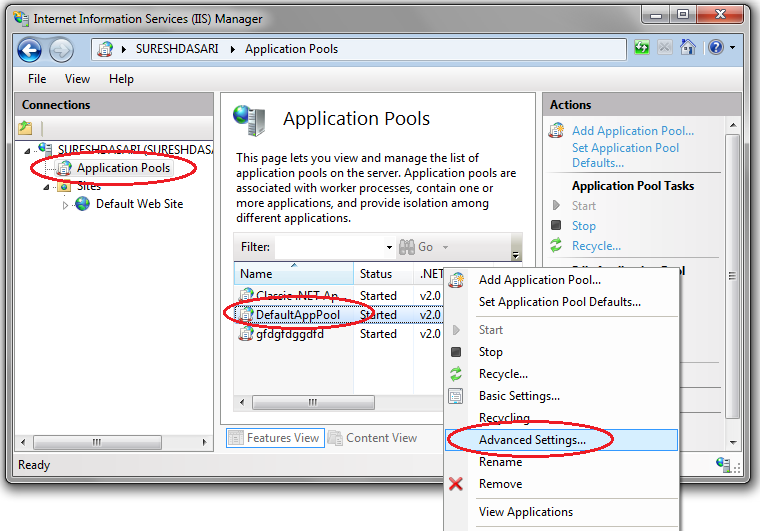
Task: Select the SURESHDASARI server node
Action: click(135, 149)
